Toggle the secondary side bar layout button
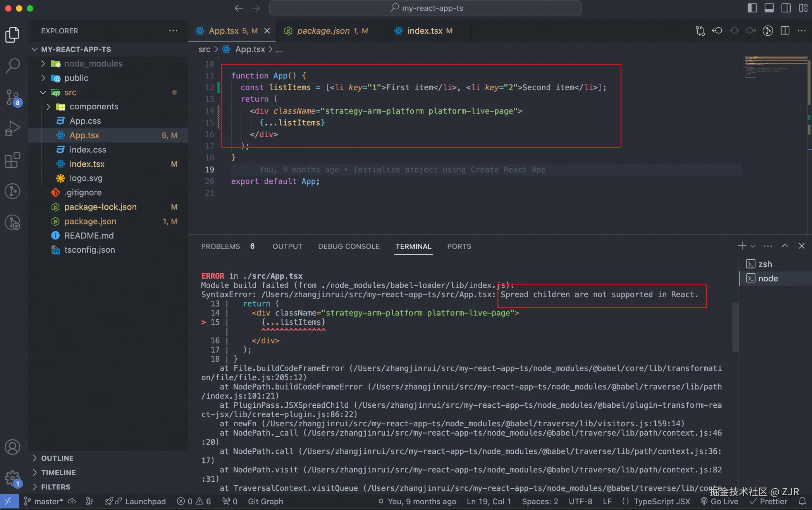 (786, 8)
